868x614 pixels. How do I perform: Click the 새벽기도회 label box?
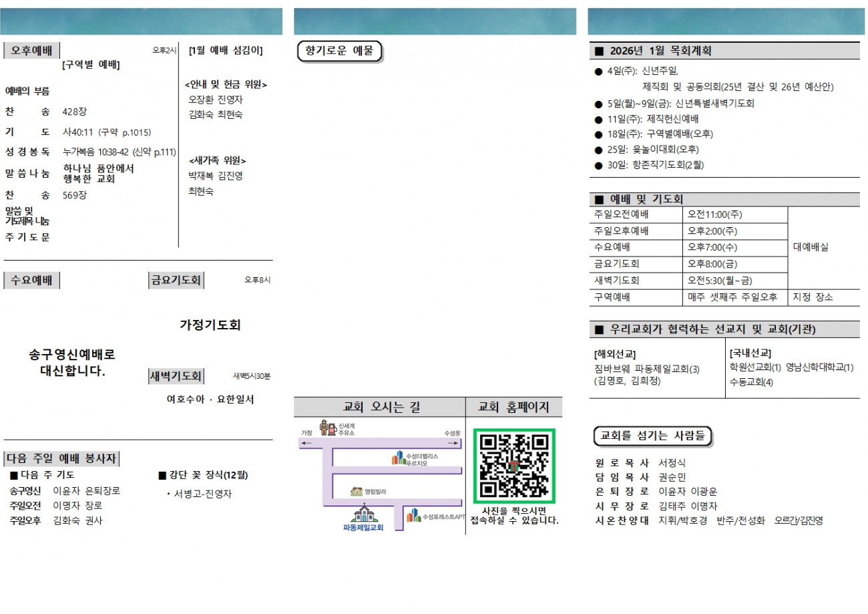pos(176,376)
